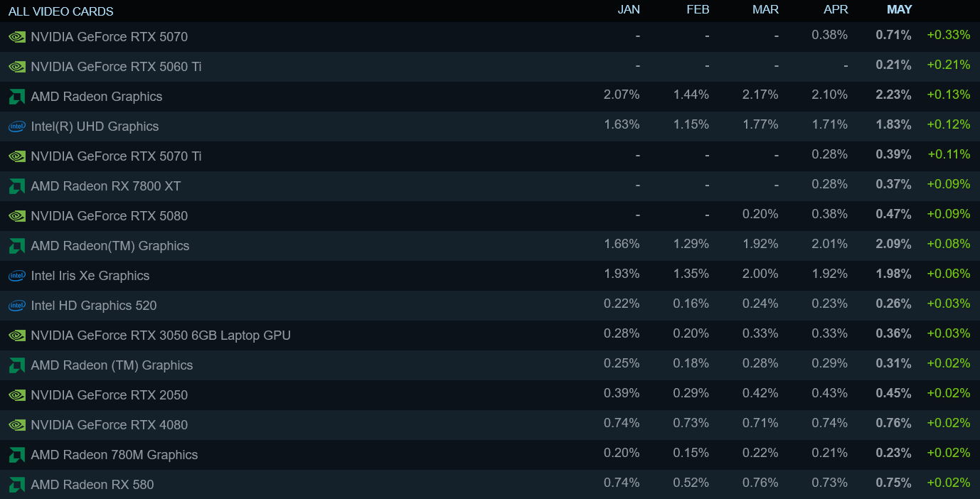
Task: Click the Intel icon beside HD Graphics 520
Action: point(17,306)
